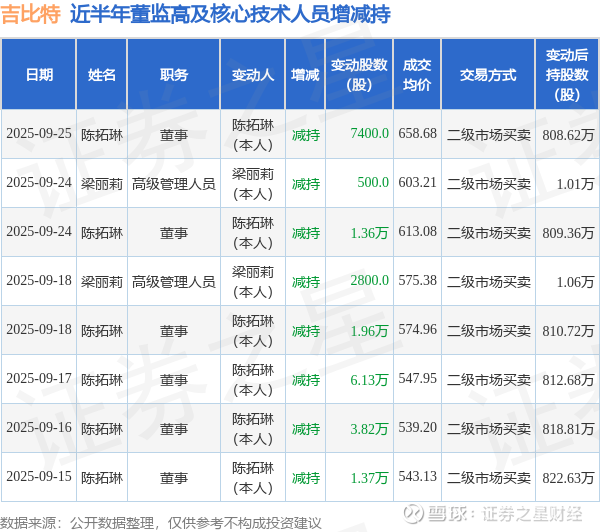
Task: Click 高级管理人员 in the row priced 603.21
Action: coord(174,184)
